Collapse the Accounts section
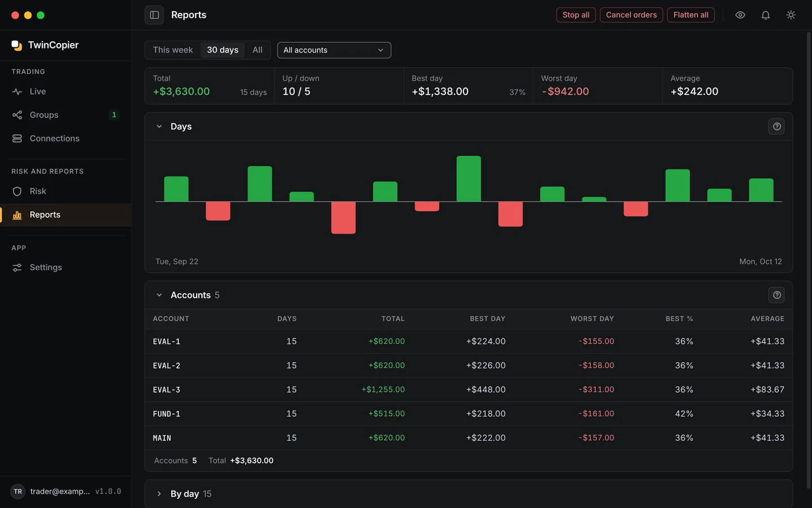 pos(159,295)
